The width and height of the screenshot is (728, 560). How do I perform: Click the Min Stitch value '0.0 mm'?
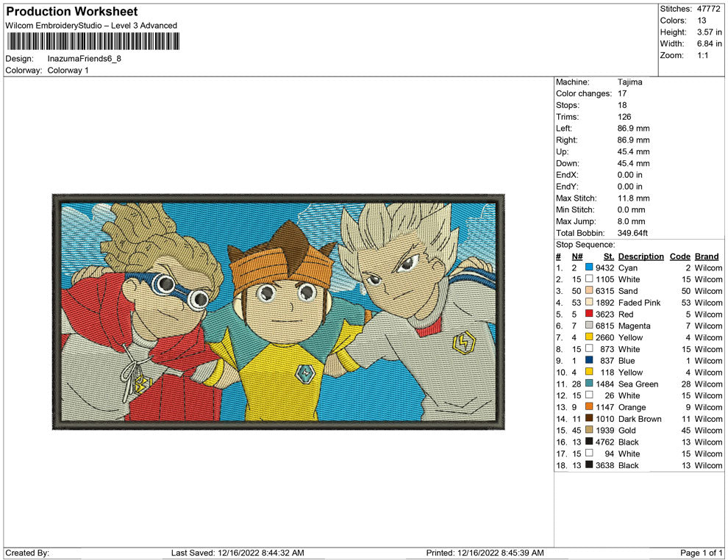(x=632, y=209)
